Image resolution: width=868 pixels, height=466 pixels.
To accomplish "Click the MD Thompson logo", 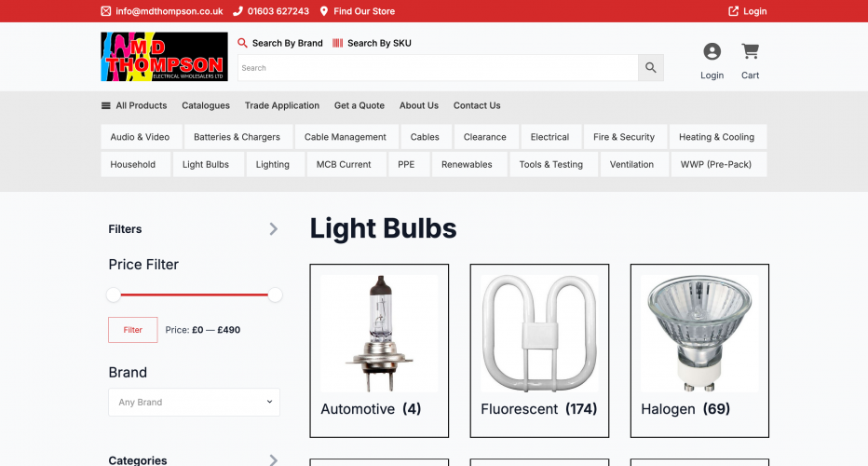I will coord(165,57).
